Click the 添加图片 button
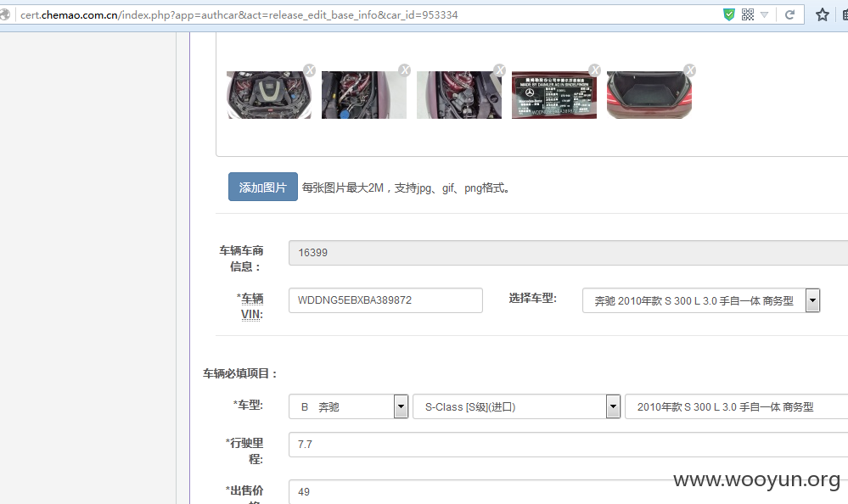 pos(263,187)
